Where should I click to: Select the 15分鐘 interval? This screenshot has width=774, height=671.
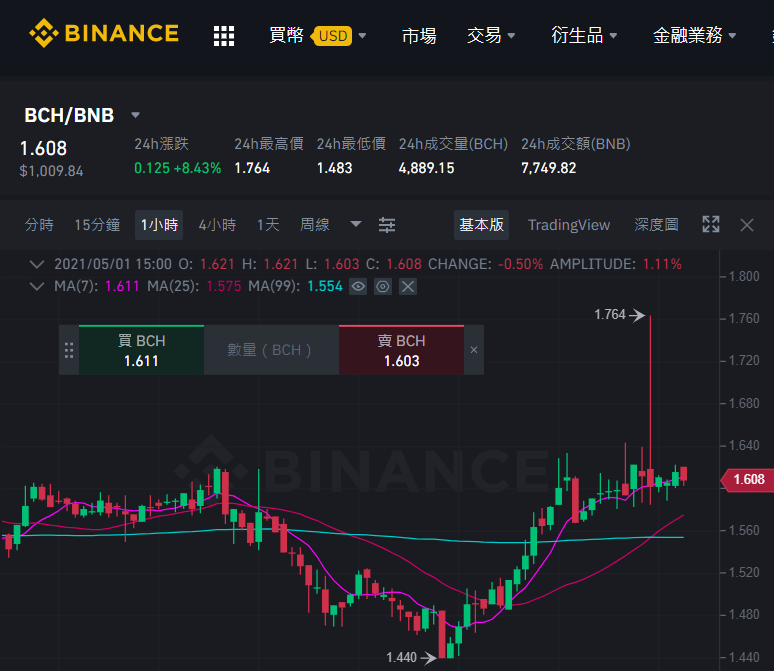[97, 225]
